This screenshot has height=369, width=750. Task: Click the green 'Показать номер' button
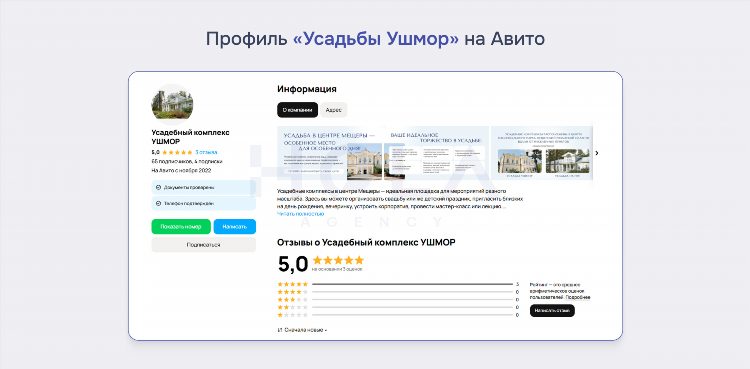pyautogui.click(x=181, y=227)
